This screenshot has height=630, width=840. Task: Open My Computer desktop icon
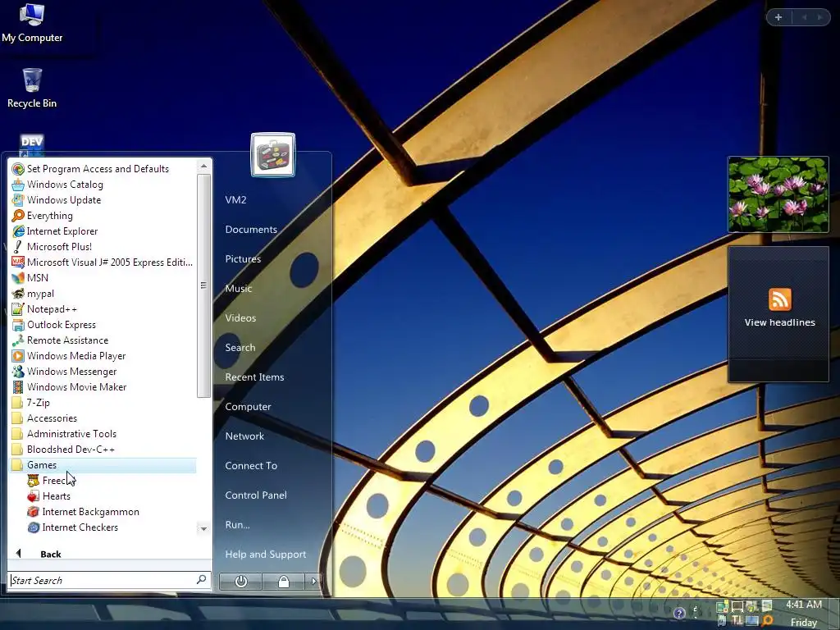[x=32, y=23]
